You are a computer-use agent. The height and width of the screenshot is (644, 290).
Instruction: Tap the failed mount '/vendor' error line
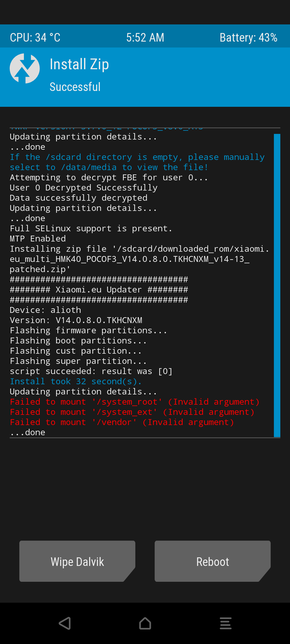pyautogui.click(x=122, y=422)
